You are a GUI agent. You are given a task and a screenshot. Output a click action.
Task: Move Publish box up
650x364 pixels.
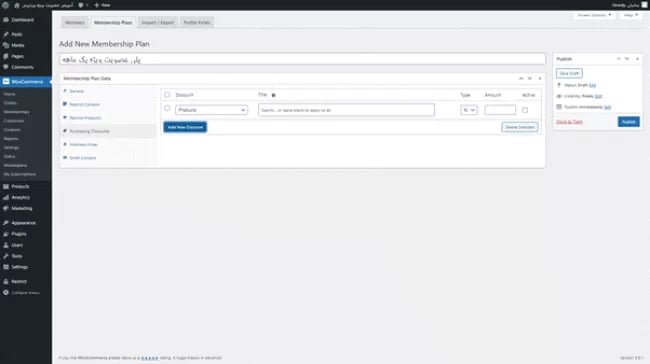618,59
